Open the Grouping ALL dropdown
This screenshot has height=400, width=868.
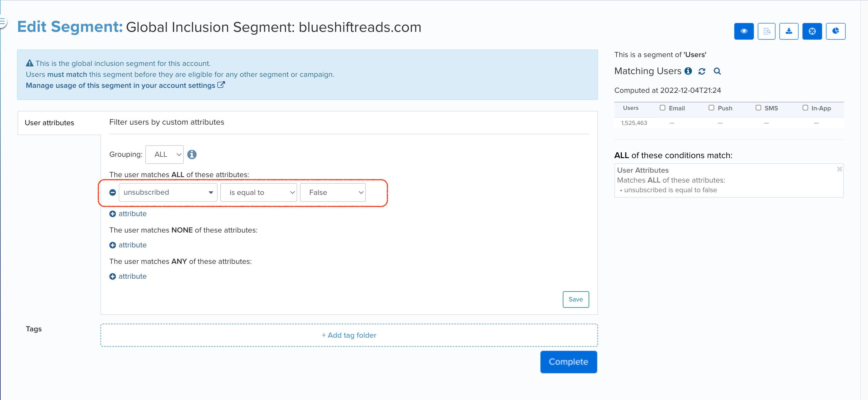[165, 155]
